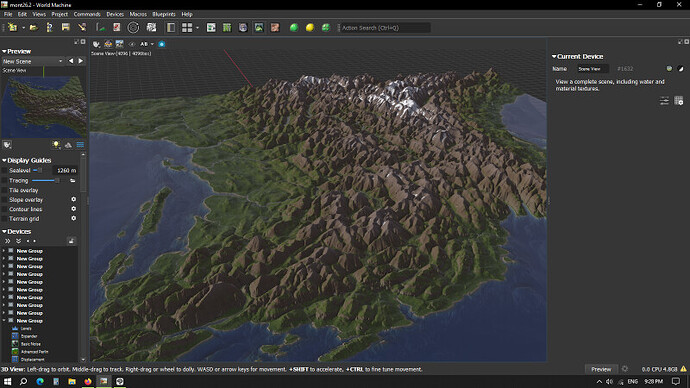This screenshot has height=388, width=690.
Task: Toggle the green dot beside the device name
Action: click(x=669, y=69)
